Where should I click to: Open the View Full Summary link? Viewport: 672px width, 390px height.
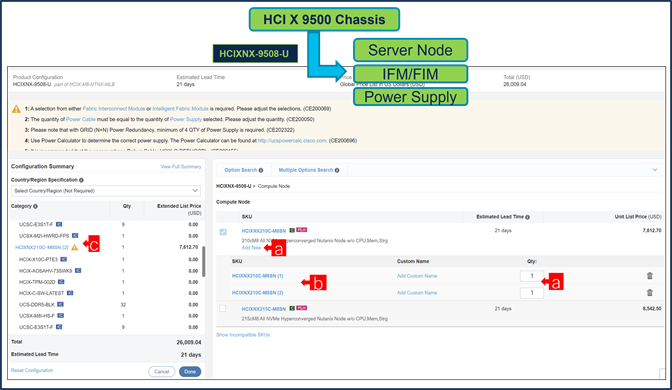tap(180, 167)
